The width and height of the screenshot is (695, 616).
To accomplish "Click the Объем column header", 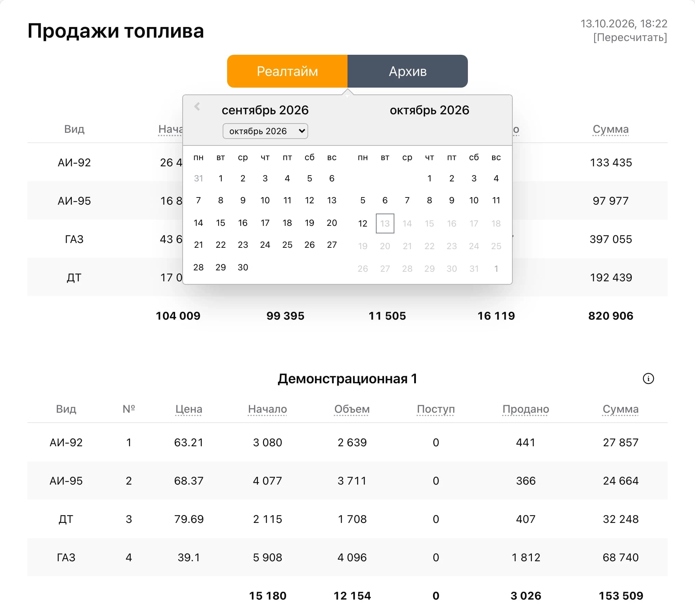I will pos(352,409).
